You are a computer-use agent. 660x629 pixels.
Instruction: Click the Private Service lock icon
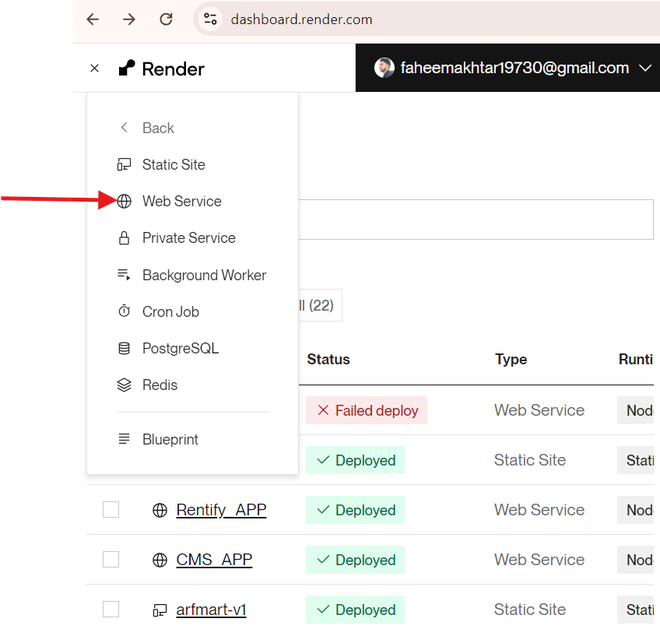[x=124, y=238]
